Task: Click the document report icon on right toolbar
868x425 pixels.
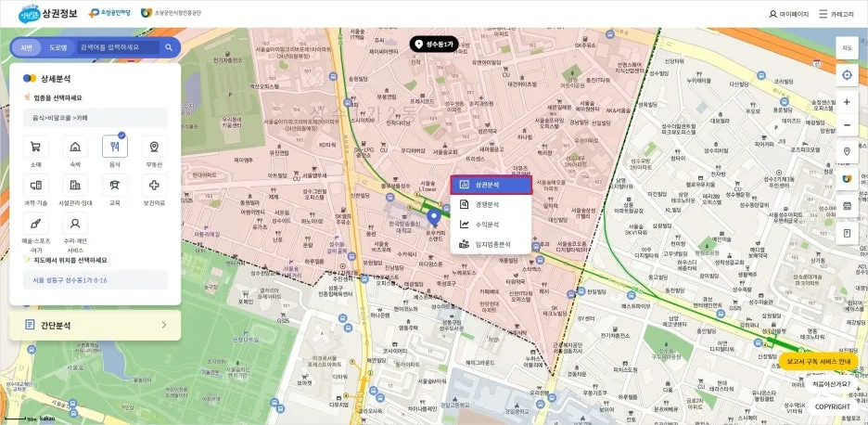Action: (847, 233)
